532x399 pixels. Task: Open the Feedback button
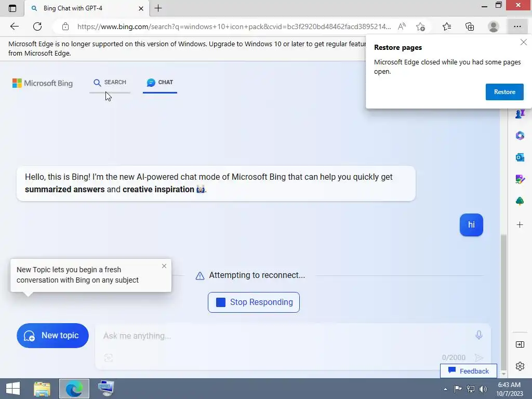[x=469, y=371]
